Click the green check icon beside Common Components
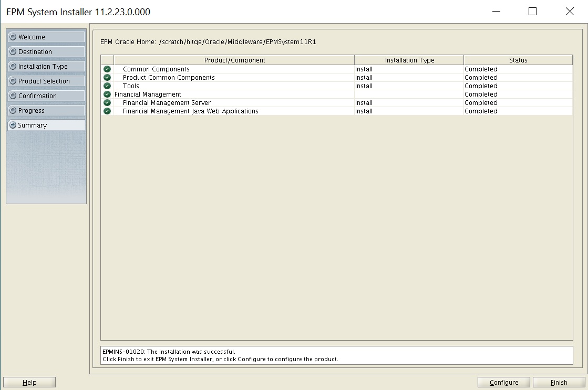 107,69
